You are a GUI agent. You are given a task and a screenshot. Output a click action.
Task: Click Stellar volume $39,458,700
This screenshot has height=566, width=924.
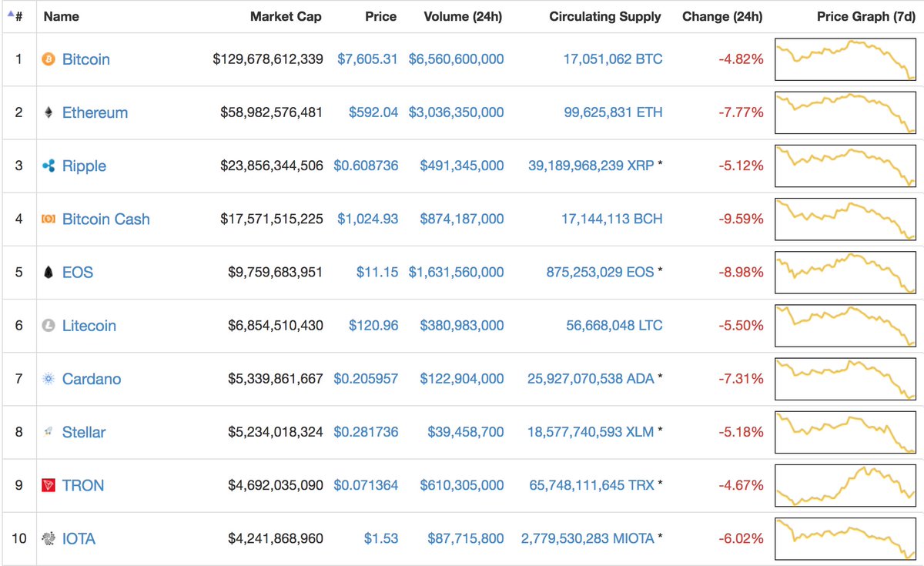point(466,431)
